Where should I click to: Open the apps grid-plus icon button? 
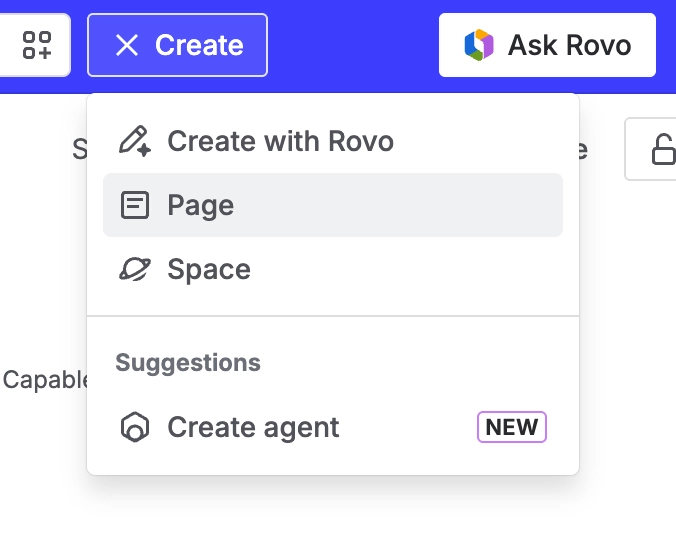pyautogui.click(x=35, y=45)
